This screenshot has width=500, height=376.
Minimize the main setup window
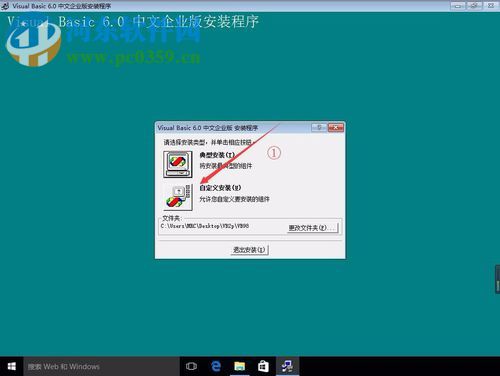[x=458, y=6]
